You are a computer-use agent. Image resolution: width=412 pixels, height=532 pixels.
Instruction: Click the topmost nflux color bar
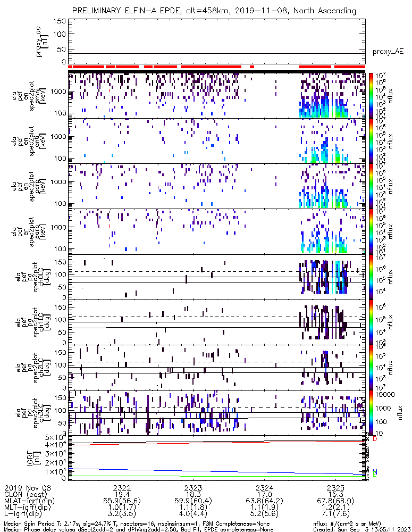point(371,96)
